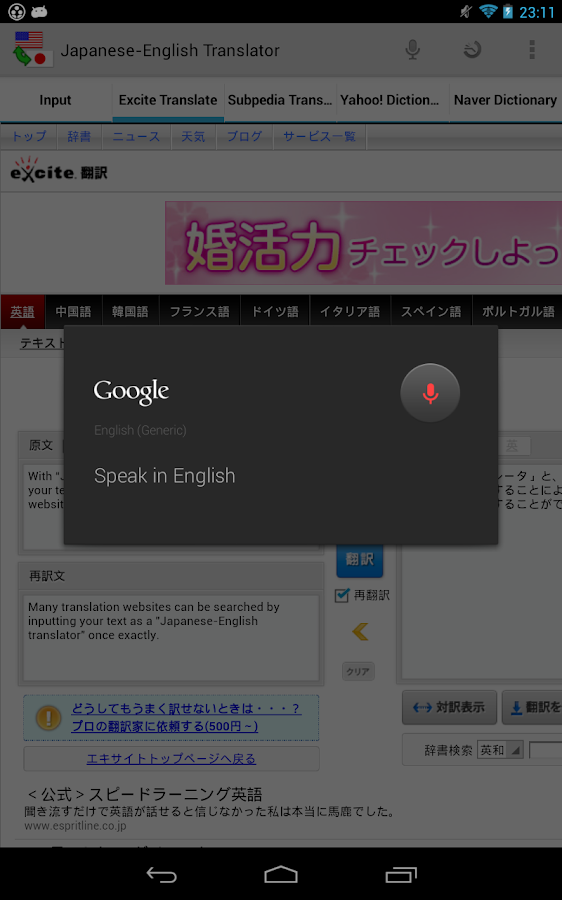Tap the 対訳表示 button
The image size is (562, 900).
point(449,707)
